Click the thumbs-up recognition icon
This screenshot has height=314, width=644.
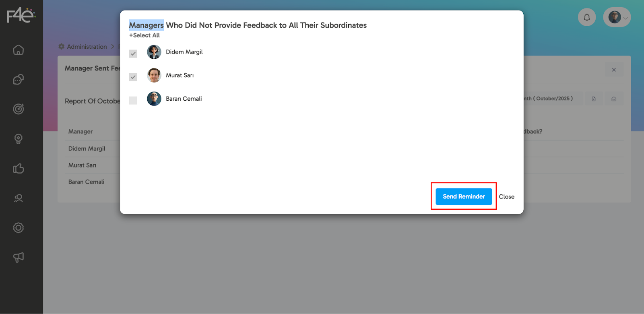click(x=19, y=168)
